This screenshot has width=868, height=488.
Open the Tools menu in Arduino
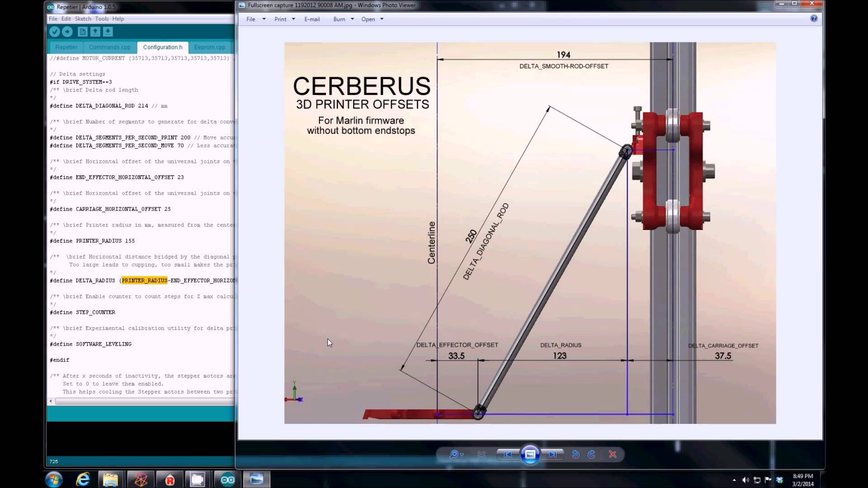coord(102,19)
